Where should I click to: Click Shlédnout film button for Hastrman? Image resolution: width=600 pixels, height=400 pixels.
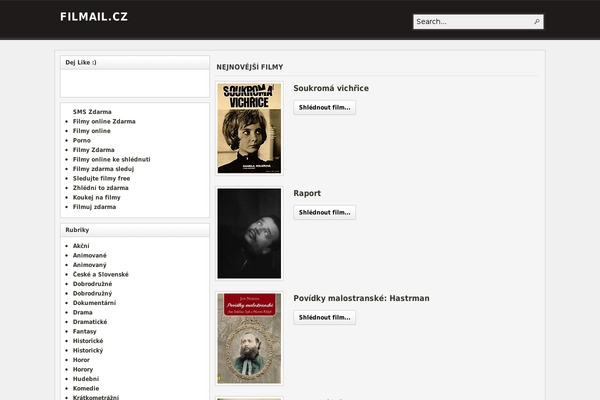click(x=324, y=317)
